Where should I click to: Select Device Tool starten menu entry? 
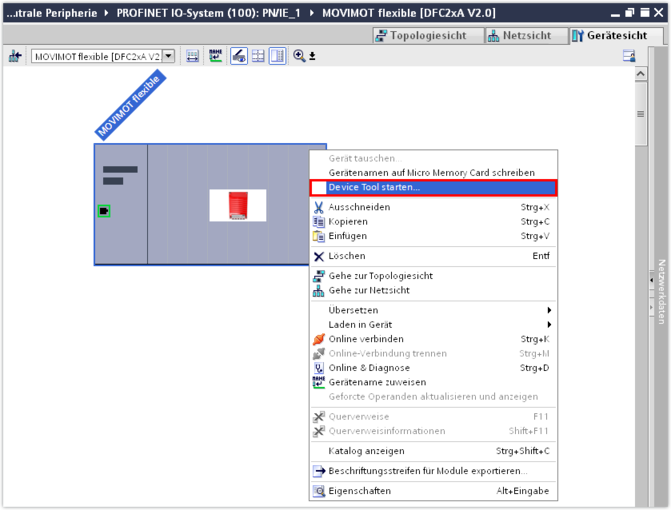point(433,187)
